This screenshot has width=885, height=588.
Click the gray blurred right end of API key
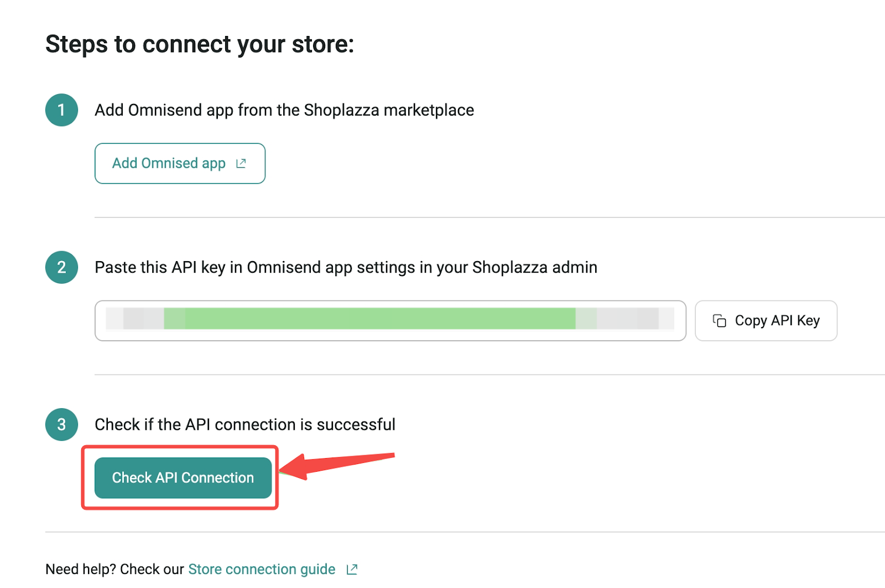625,319
